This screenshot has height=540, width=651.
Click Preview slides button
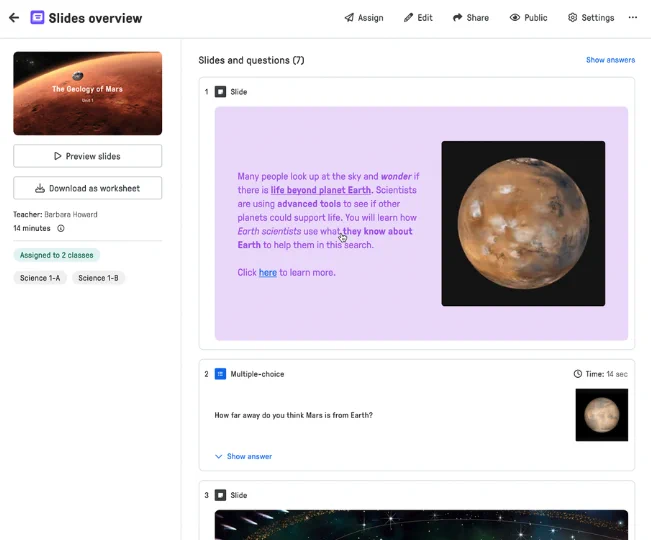88,156
